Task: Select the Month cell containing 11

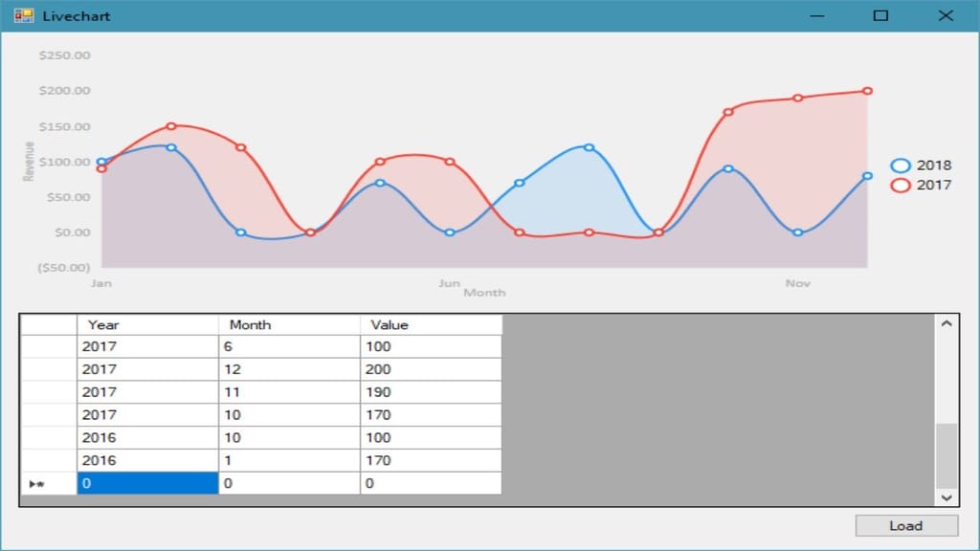Action: click(x=289, y=392)
